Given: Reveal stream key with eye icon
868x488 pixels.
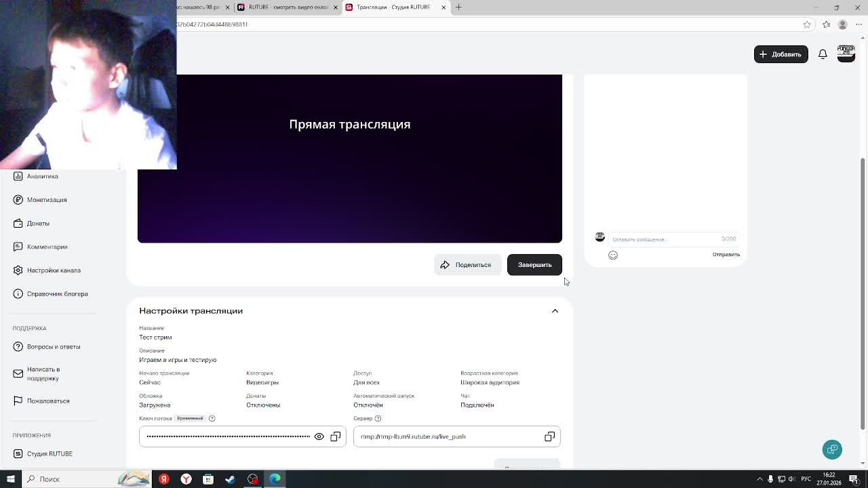Looking at the screenshot, I should [319, 436].
